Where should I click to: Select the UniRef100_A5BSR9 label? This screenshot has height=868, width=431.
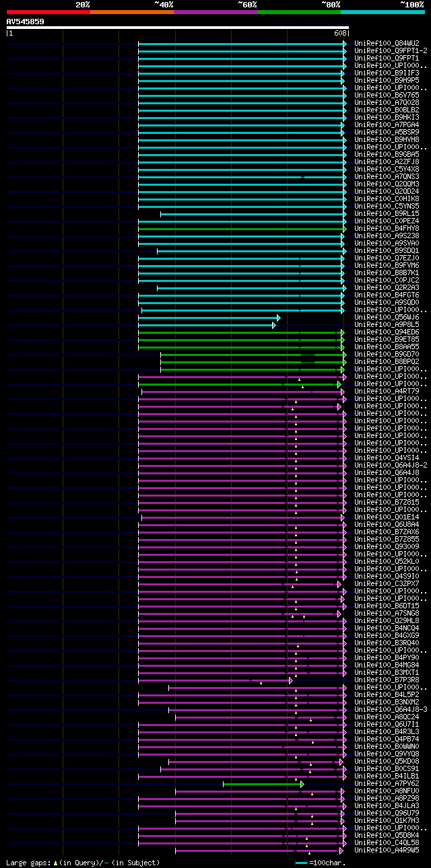coord(387,132)
